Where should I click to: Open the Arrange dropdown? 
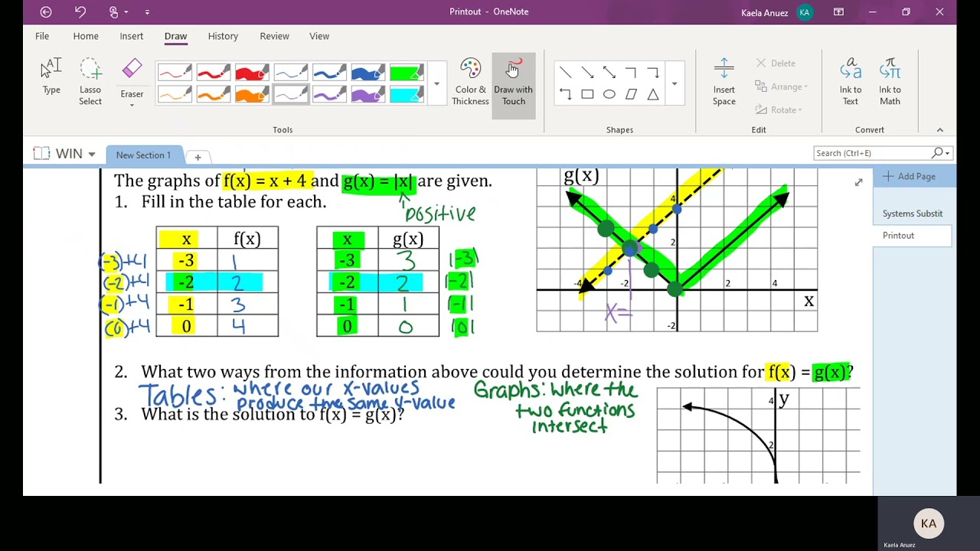tap(781, 86)
